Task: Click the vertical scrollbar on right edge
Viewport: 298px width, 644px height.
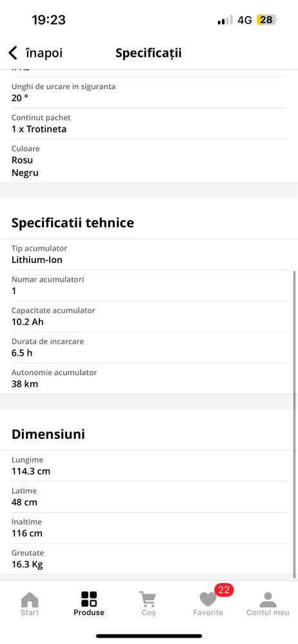Action: click(294, 424)
